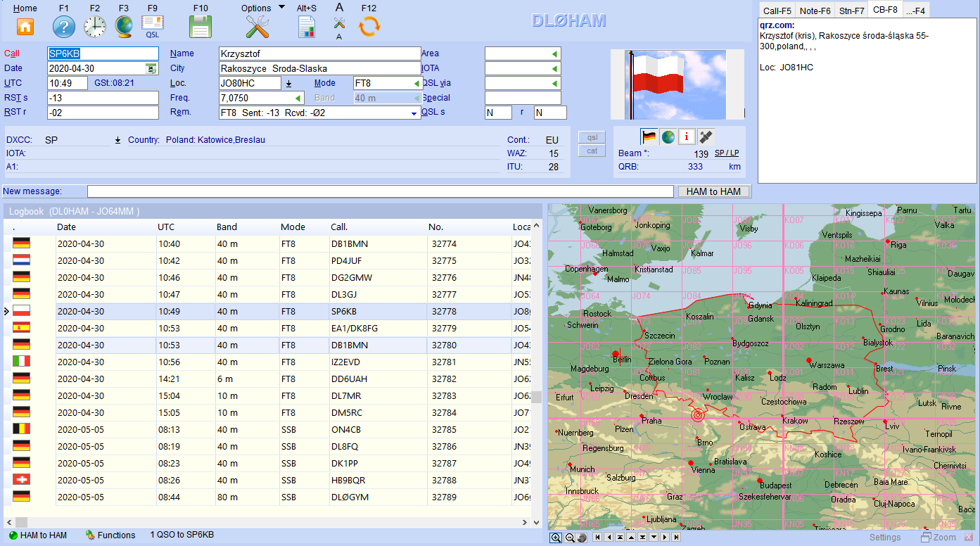Move map left one step

pyautogui.click(x=609, y=537)
